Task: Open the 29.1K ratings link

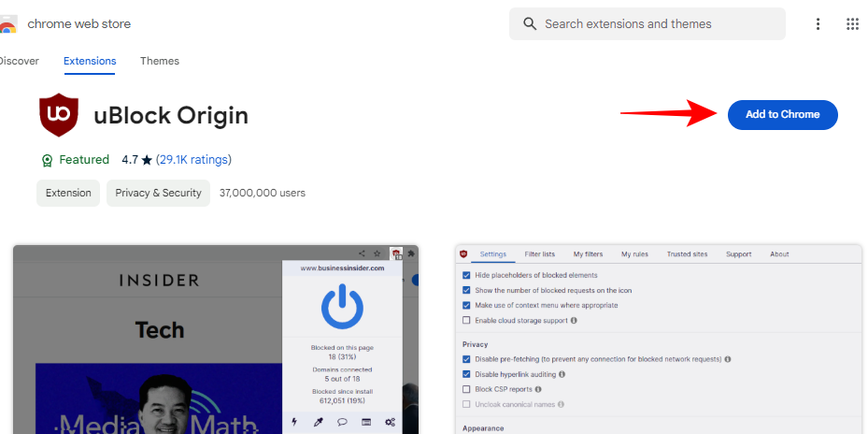Action: pos(193,160)
